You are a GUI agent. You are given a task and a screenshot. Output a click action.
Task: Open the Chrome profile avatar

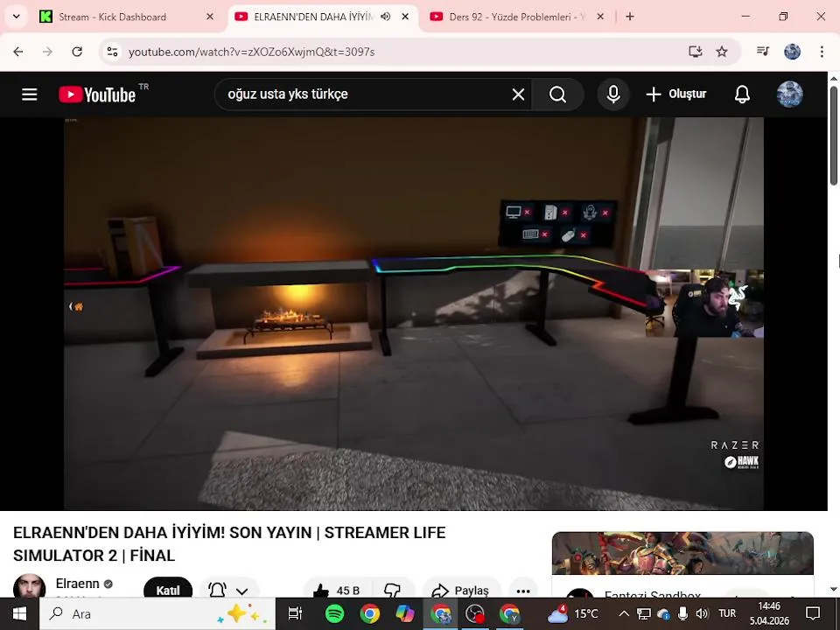[x=793, y=52]
